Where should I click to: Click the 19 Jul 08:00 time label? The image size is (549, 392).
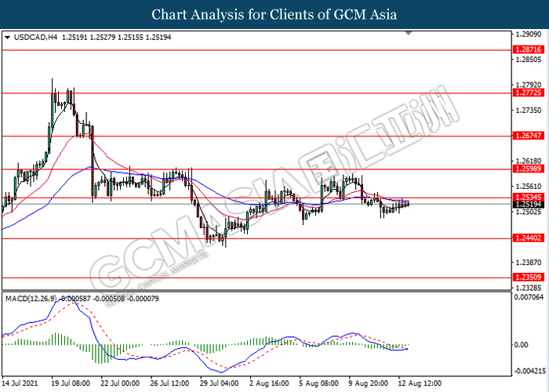pos(71,383)
